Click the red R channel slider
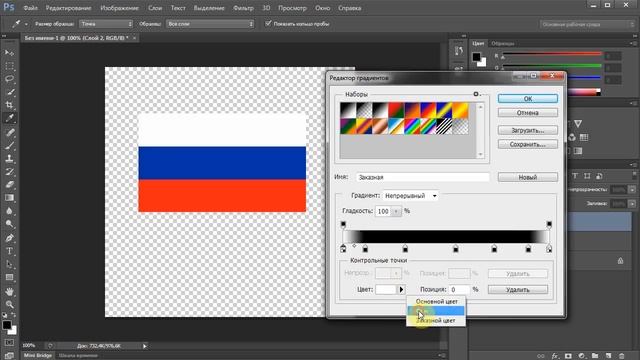This screenshot has height=360, width=640. (552, 54)
